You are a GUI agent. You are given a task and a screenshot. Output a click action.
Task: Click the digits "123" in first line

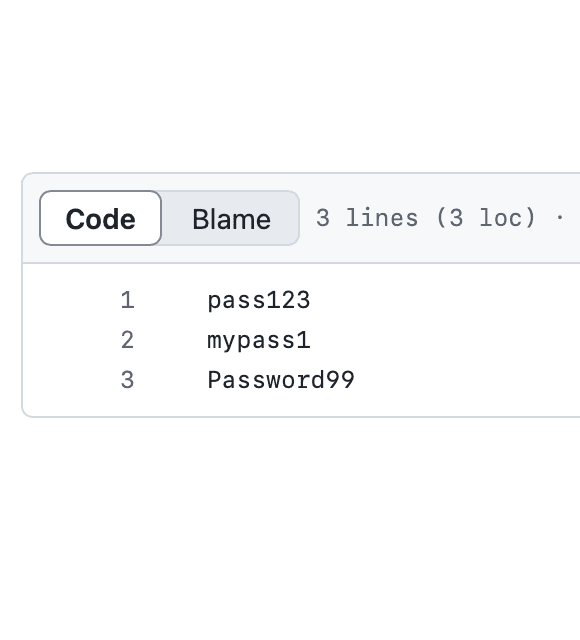(x=289, y=300)
